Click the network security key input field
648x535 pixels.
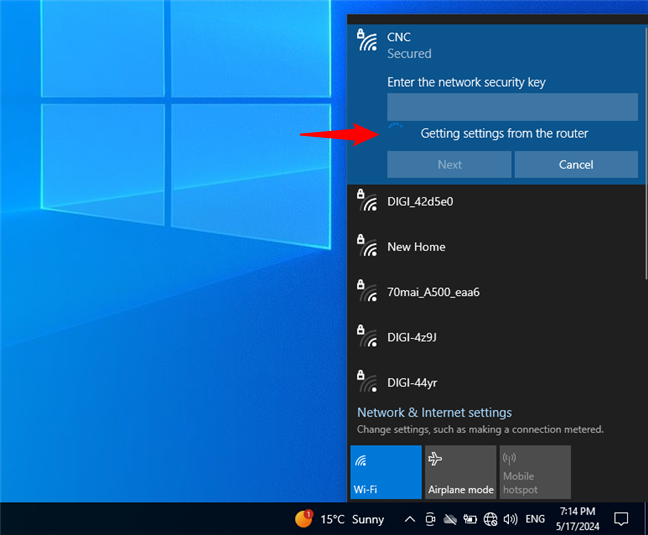pos(512,107)
